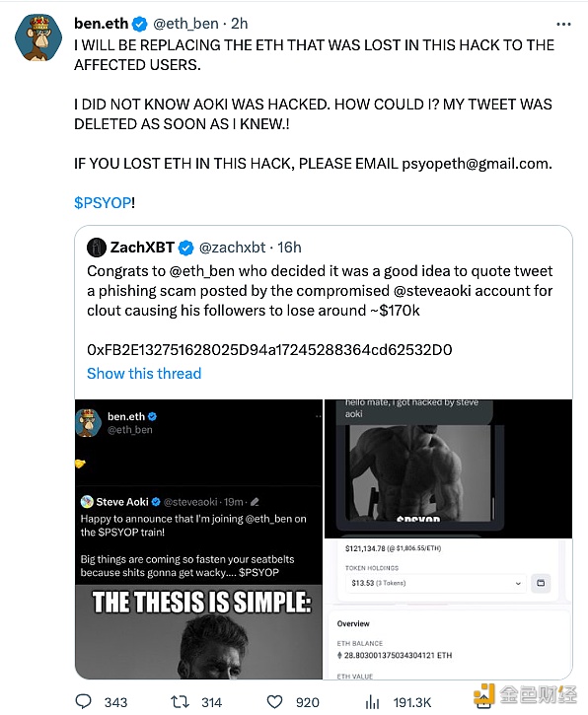Open the muscular figure screenshot image

pyautogui.click(x=448, y=468)
